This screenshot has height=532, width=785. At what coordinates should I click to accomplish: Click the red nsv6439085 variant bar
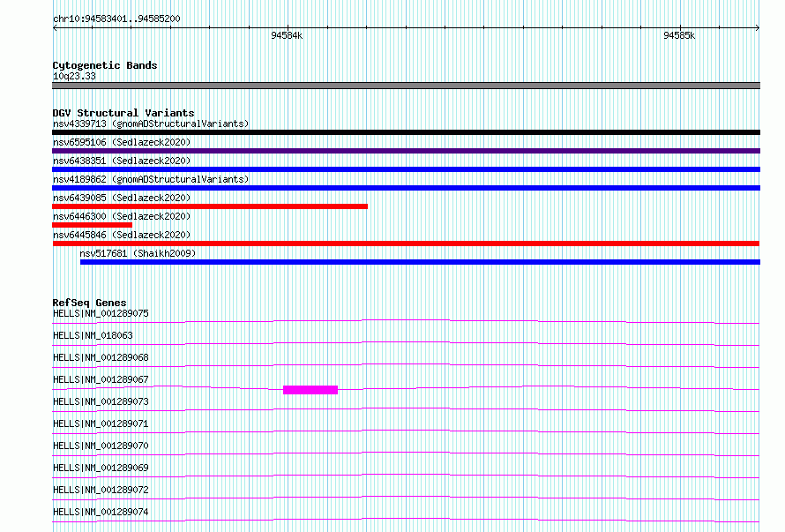click(x=210, y=206)
